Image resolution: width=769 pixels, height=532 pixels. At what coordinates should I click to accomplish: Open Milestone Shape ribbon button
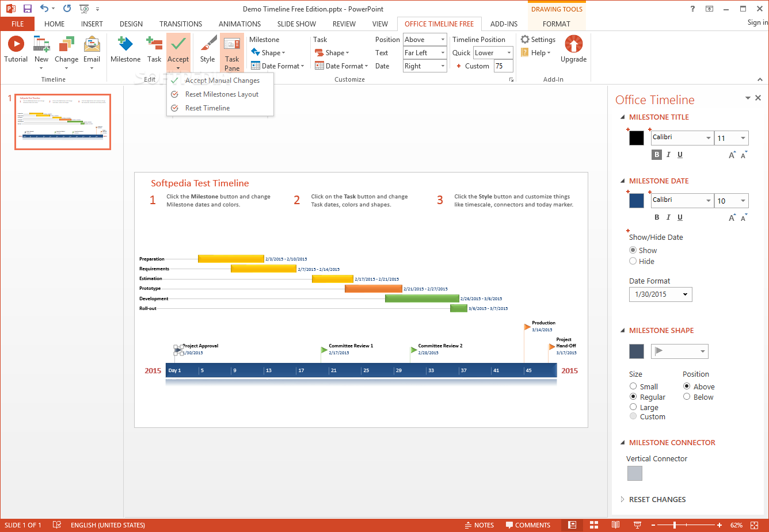268,53
